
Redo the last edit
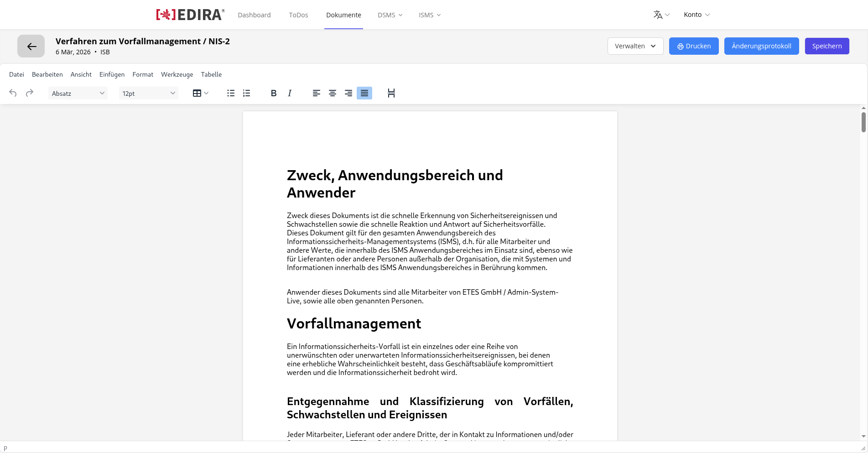coord(30,93)
